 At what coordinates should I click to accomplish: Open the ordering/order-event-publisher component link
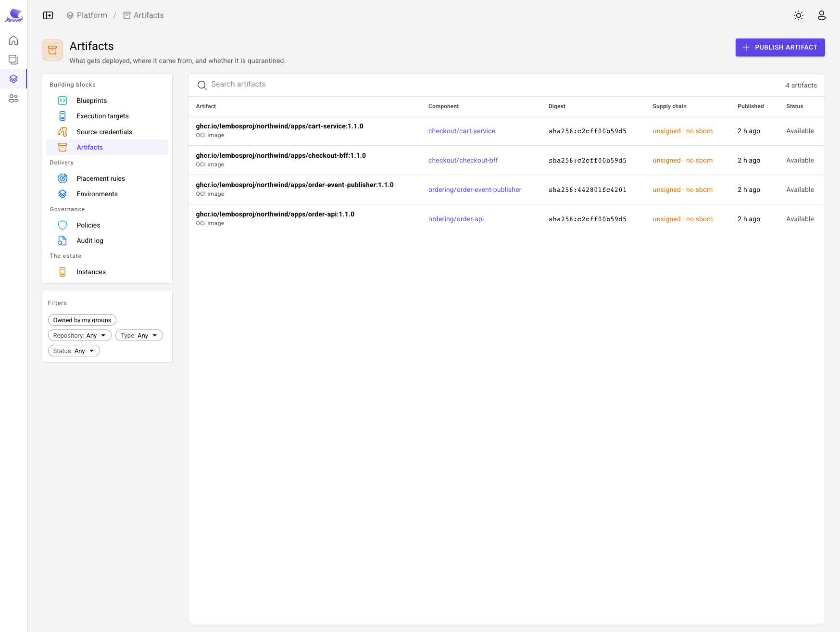[x=475, y=190]
